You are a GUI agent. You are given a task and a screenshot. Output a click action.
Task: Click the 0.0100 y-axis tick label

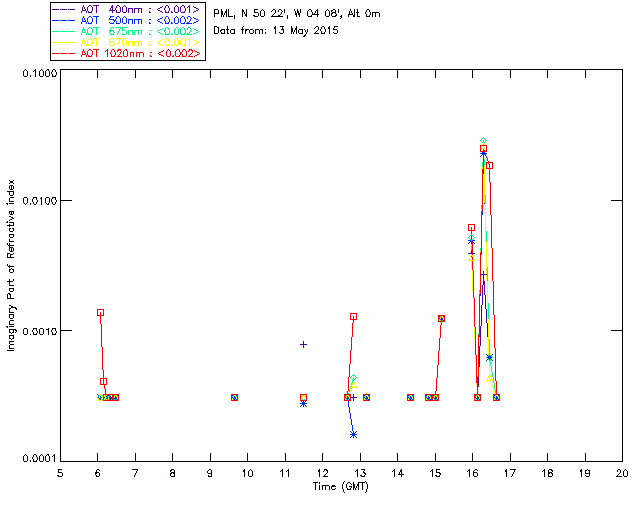tap(40, 201)
